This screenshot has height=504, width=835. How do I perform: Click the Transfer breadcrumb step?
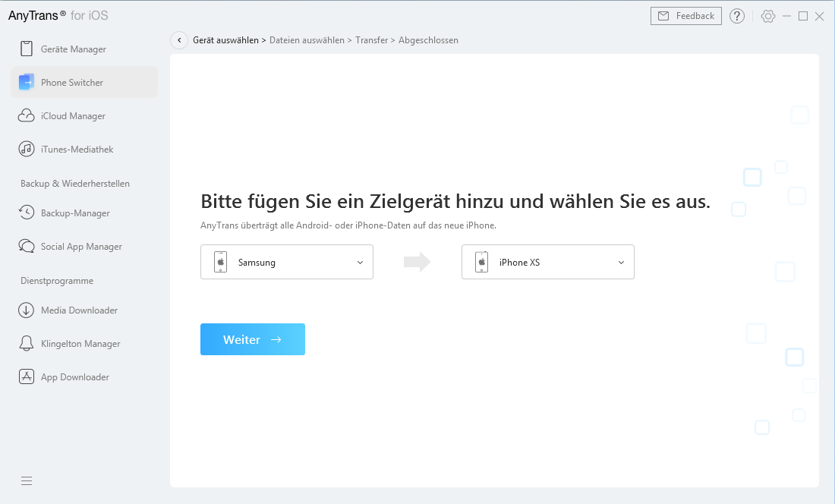tap(372, 40)
